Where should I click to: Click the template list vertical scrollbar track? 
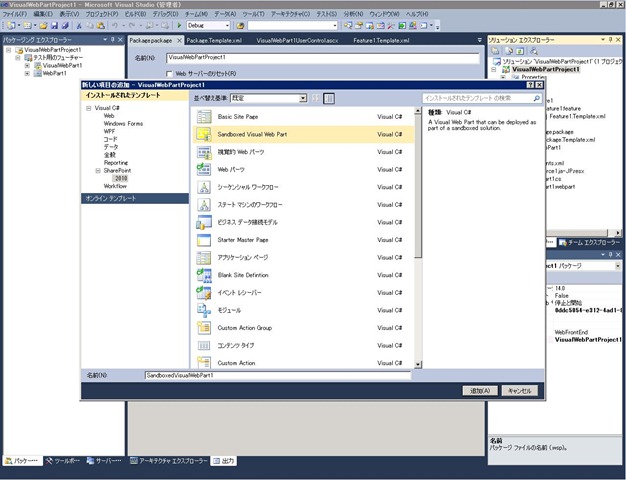418,311
